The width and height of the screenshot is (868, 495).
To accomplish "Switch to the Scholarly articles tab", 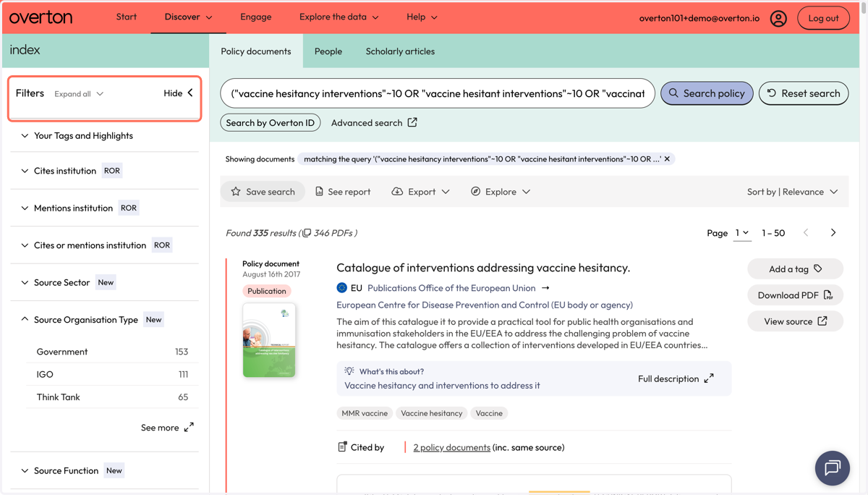I will pyautogui.click(x=400, y=51).
